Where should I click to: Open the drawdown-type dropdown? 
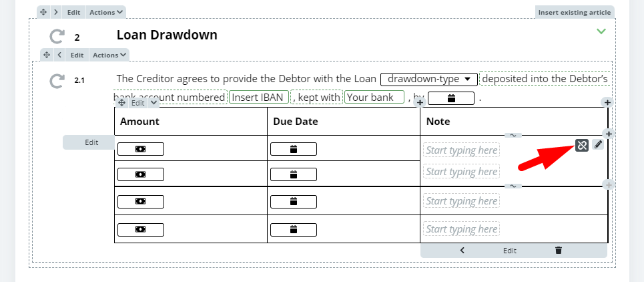[429, 79]
